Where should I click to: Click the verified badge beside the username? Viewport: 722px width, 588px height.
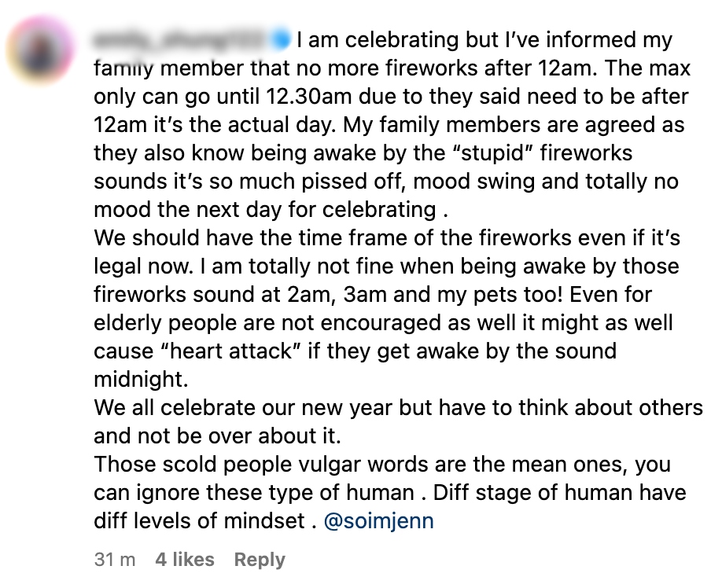282,39
